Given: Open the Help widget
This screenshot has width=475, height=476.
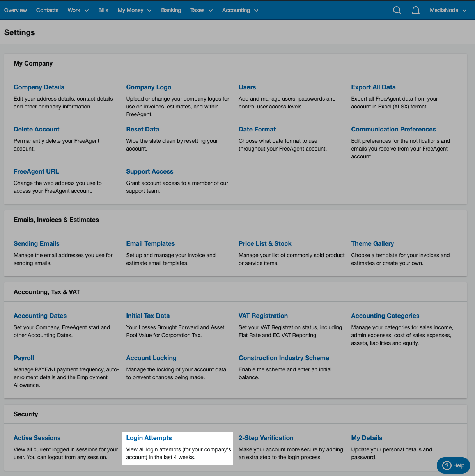Looking at the screenshot, I should pyautogui.click(x=453, y=465).
